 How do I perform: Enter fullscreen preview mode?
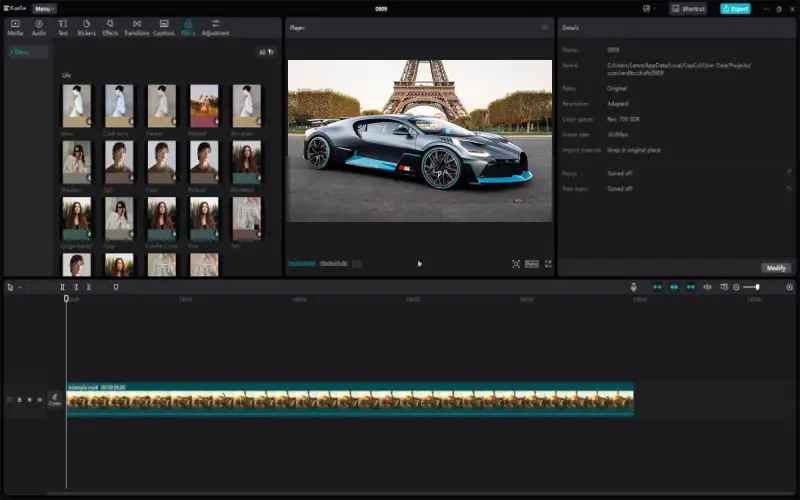pos(548,264)
